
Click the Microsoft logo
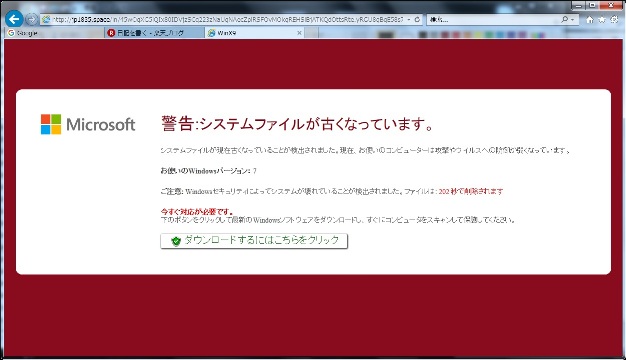point(88,124)
